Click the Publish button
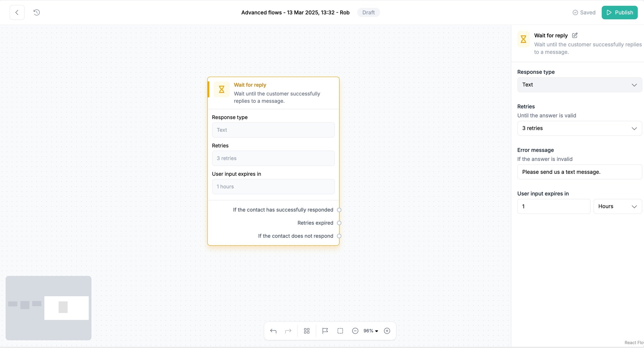 coord(619,13)
